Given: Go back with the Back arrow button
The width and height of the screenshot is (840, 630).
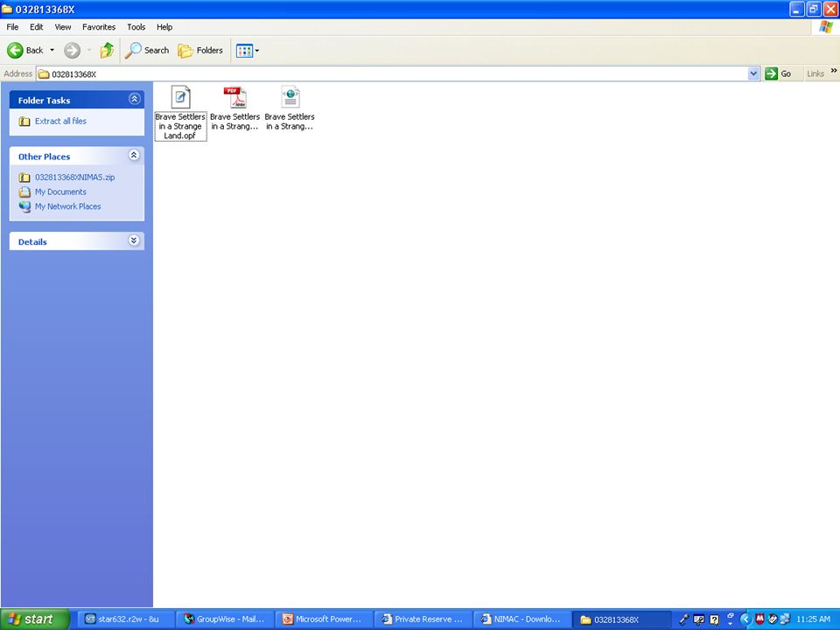Looking at the screenshot, I should click(24, 51).
